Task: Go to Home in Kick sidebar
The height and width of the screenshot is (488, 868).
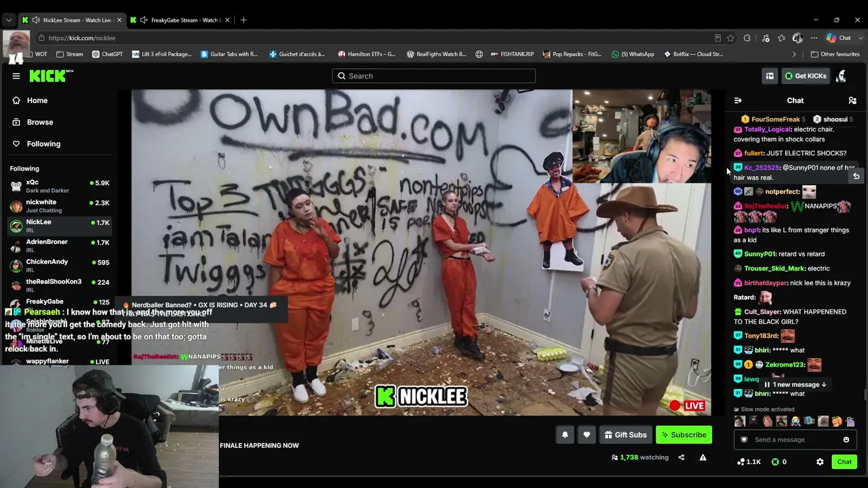Action: tap(30, 100)
